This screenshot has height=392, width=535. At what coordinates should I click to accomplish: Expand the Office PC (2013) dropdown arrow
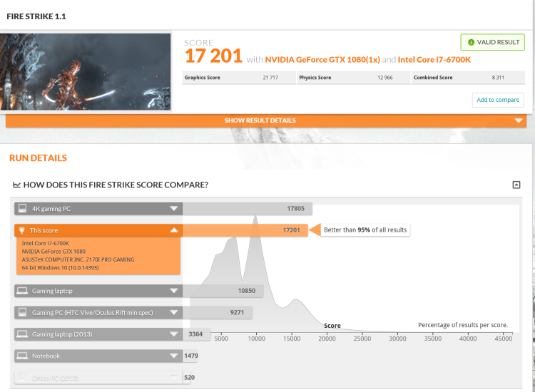tap(174, 378)
